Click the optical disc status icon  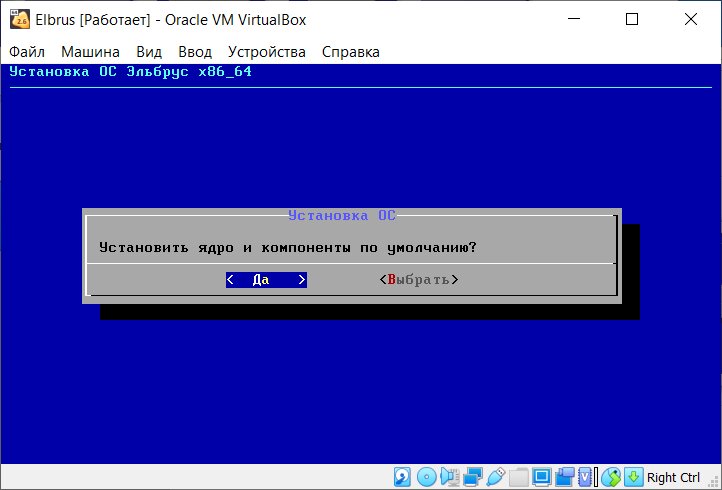click(426, 477)
